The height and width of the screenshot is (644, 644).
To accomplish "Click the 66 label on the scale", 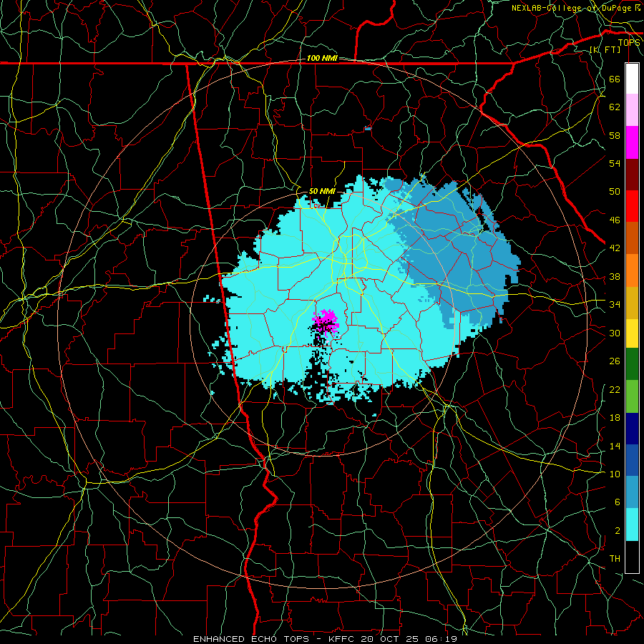I will [x=615, y=79].
